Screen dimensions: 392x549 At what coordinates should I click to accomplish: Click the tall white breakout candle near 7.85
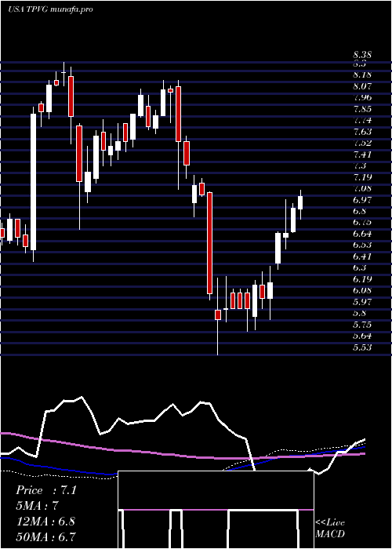33,182
